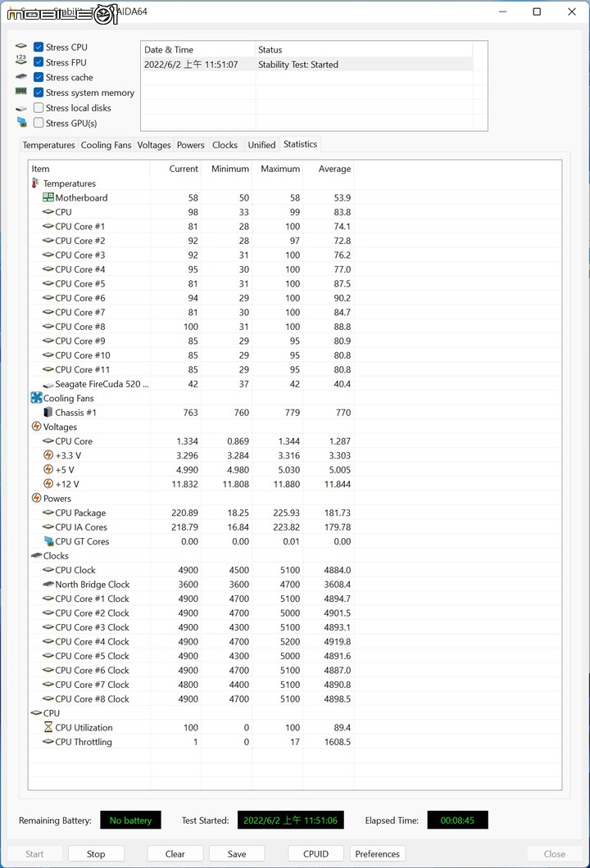Click the Status log column header
The height and width of the screenshot is (868, 590).
click(x=364, y=49)
